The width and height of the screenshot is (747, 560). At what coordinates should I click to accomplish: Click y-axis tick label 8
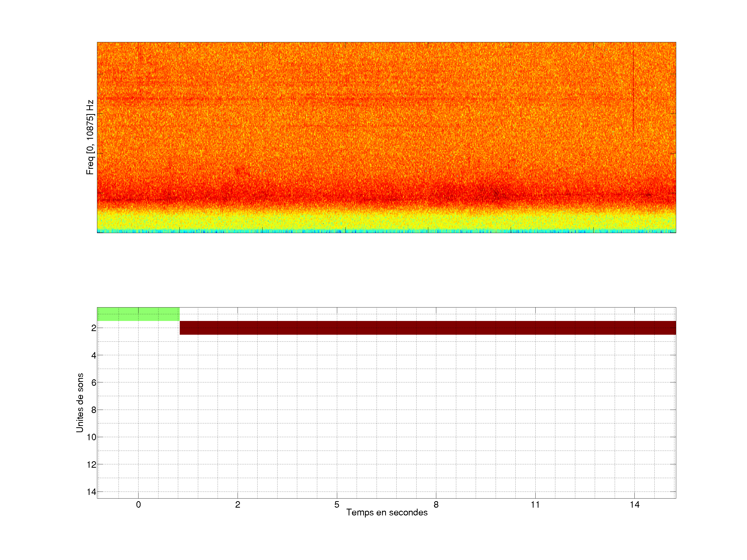tap(94, 410)
